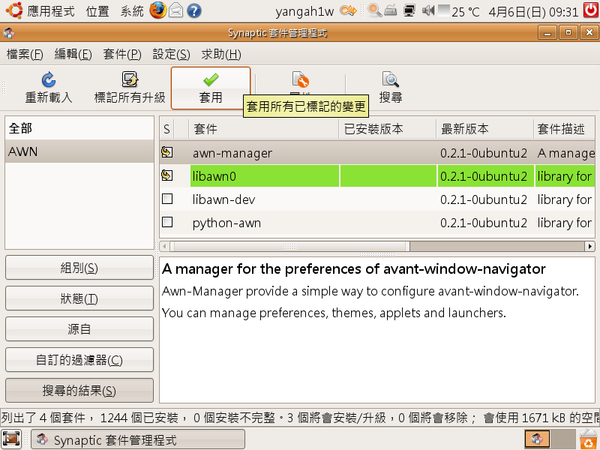This screenshot has width=600, height=450.
Task: Click the 搜尋 (Search) toolbar icon
Action: pyautogui.click(x=390, y=79)
